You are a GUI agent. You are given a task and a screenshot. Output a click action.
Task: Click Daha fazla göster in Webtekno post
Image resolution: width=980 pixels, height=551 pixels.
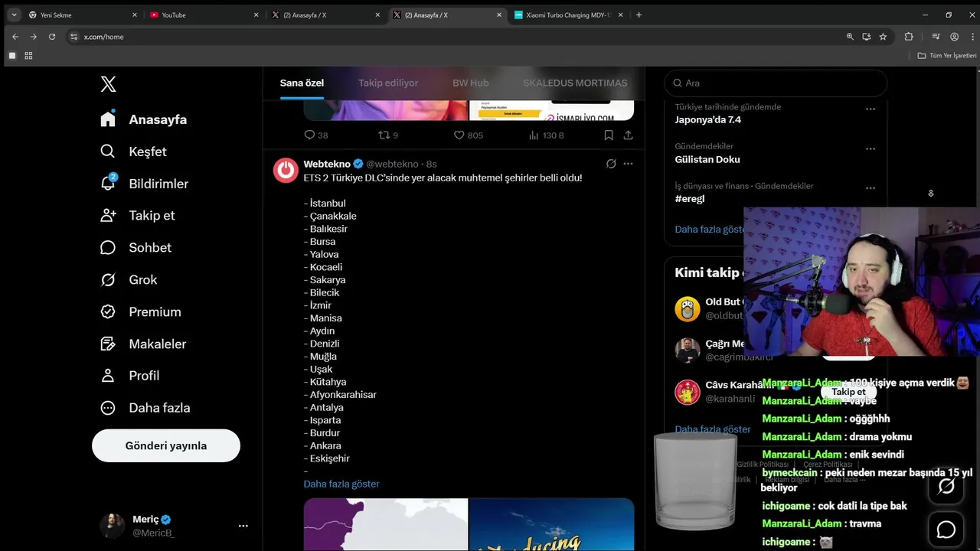tap(341, 484)
